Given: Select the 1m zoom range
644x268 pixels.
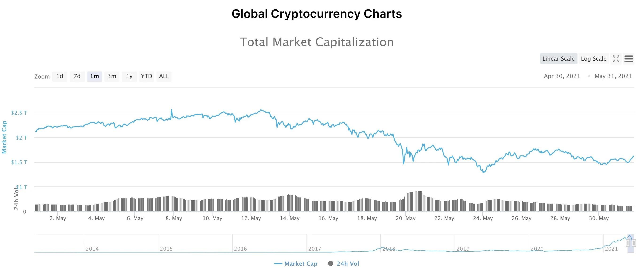Looking at the screenshot, I should tap(94, 76).
